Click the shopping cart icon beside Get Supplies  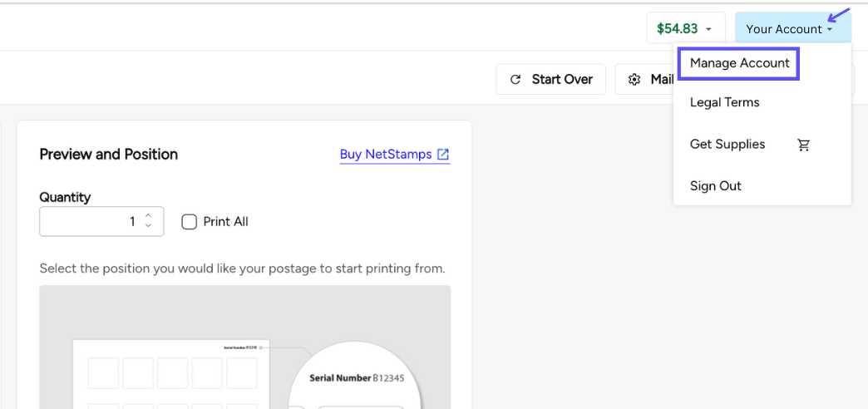pos(803,145)
